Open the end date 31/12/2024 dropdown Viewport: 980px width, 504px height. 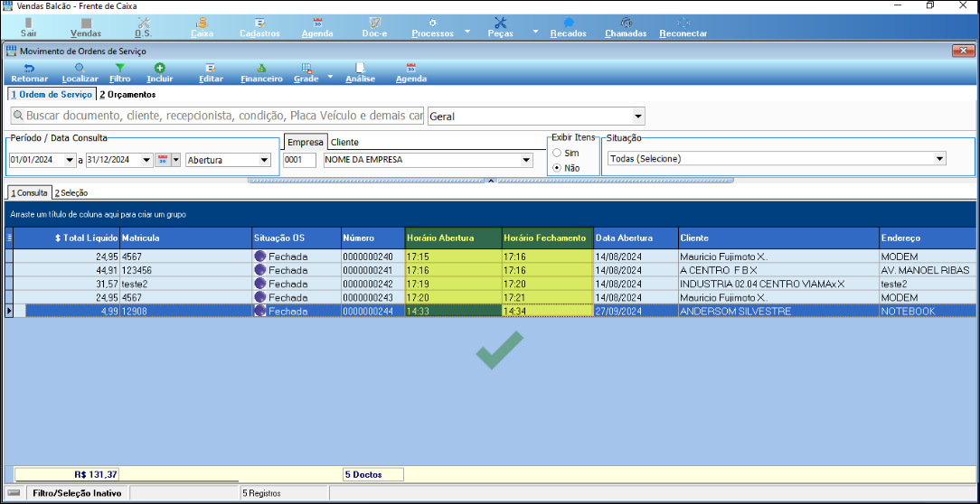tap(146, 160)
